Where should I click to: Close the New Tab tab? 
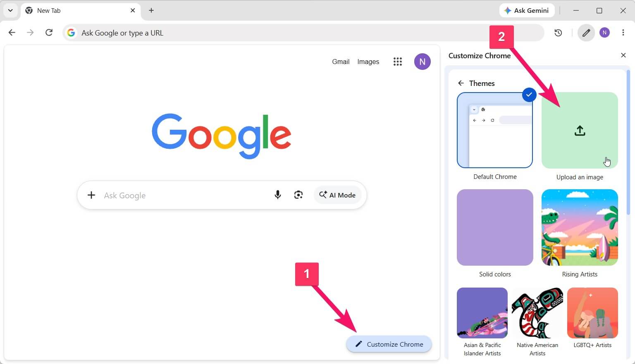(x=133, y=10)
